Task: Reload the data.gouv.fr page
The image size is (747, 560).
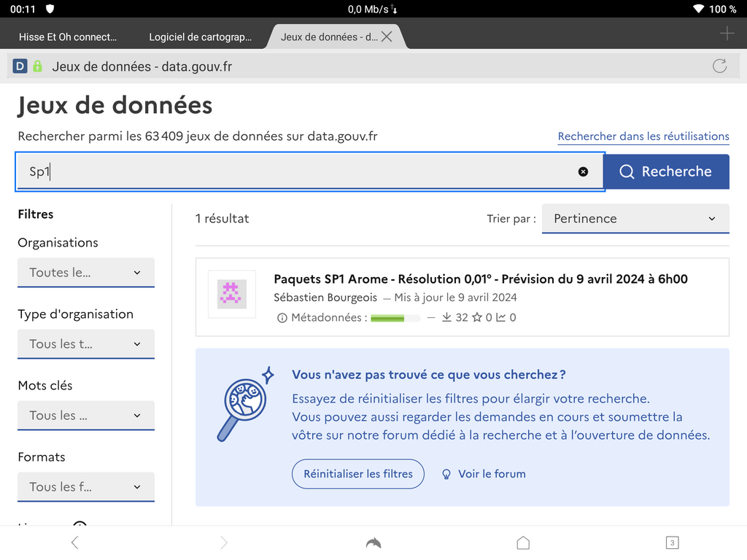Action: coord(719,66)
